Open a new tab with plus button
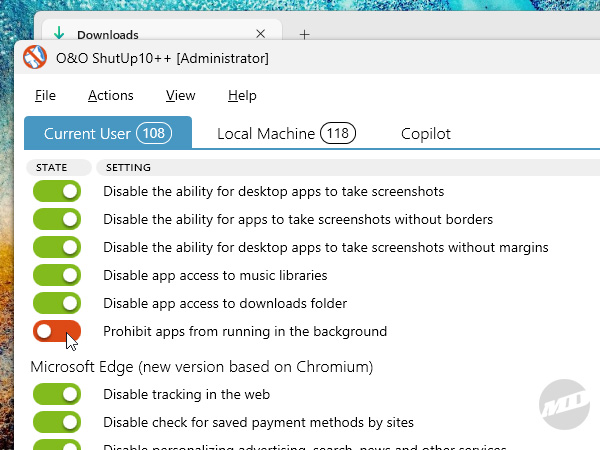This screenshot has height=450, width=600. click(305, 34)
